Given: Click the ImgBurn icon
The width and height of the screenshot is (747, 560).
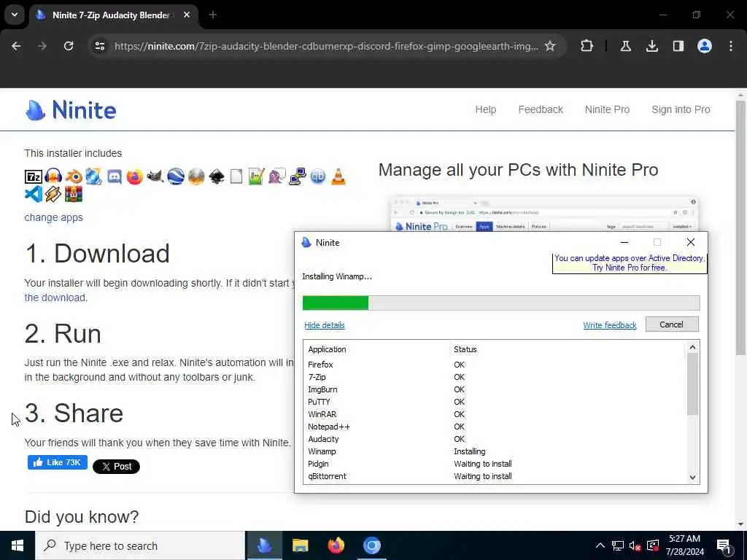Looking at the screenshot, I should [x=196, y=176].
